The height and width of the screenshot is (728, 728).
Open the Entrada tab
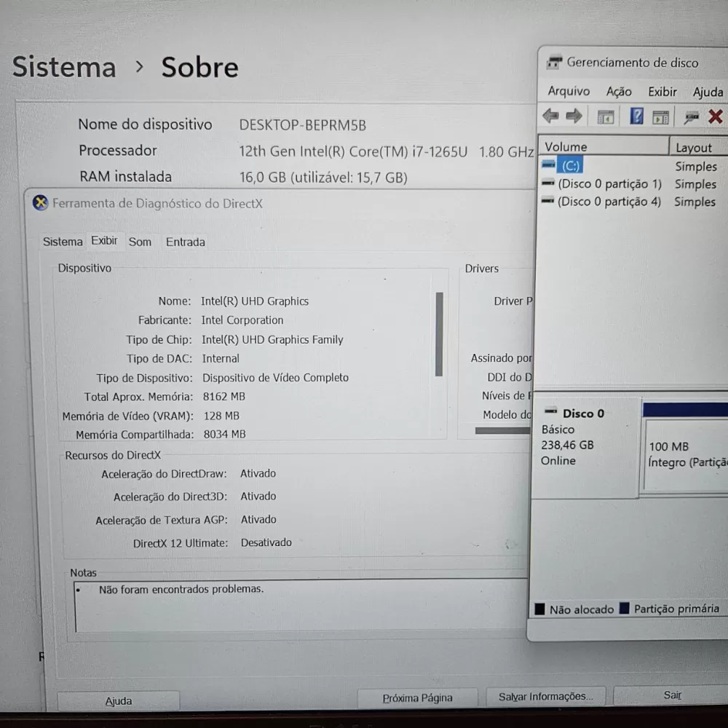tap(185, 242)
